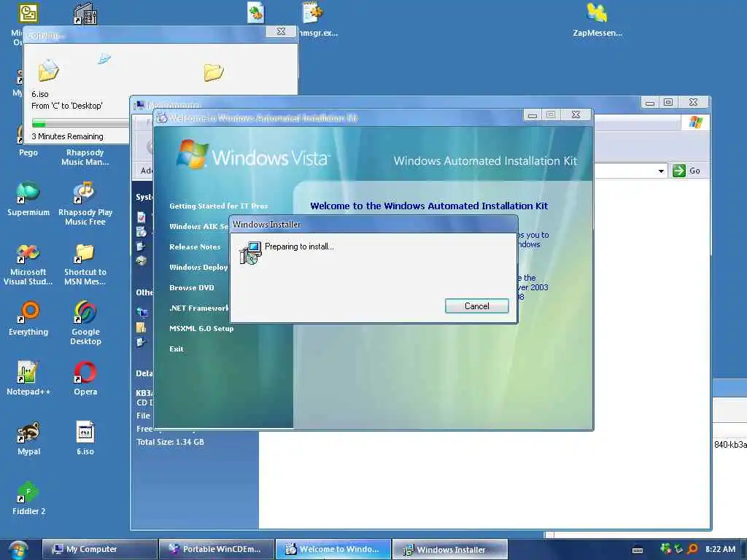The width and height of the screenshot is (747, 560).
Task: Click 'Preparing to install...' text
Action: [299, 246]
